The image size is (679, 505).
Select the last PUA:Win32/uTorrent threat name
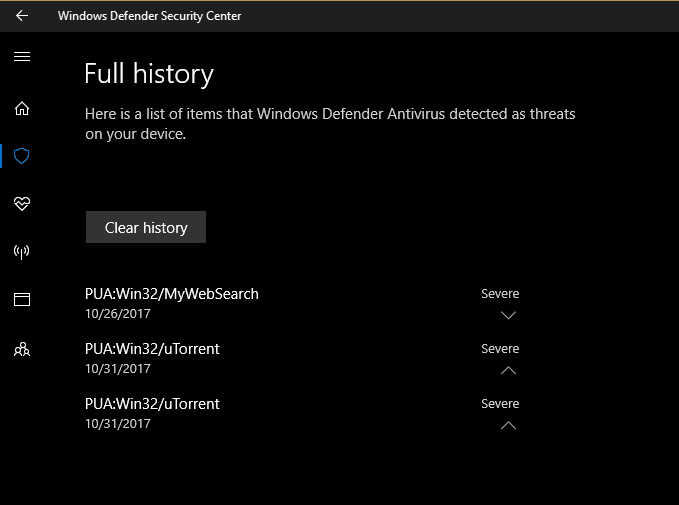coord(152,404)
